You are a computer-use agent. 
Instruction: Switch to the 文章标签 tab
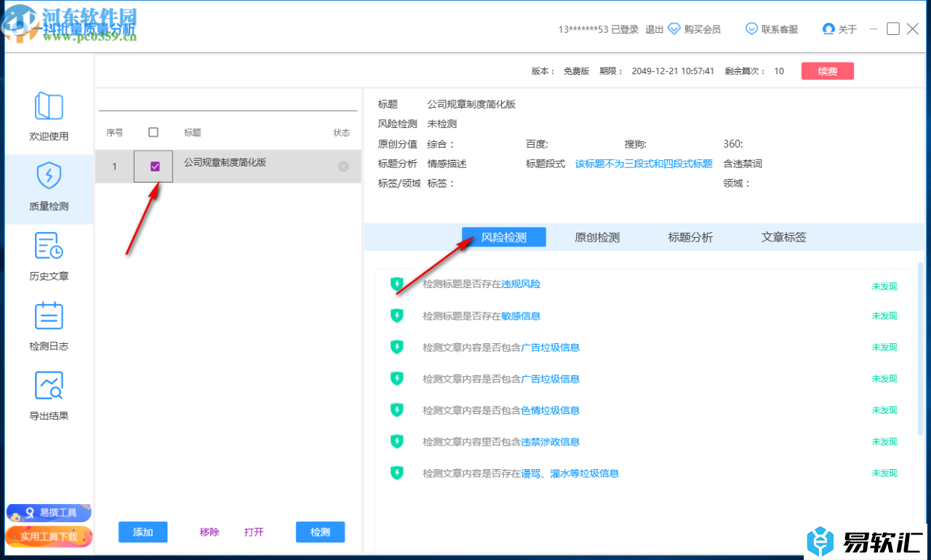(783, 237)
